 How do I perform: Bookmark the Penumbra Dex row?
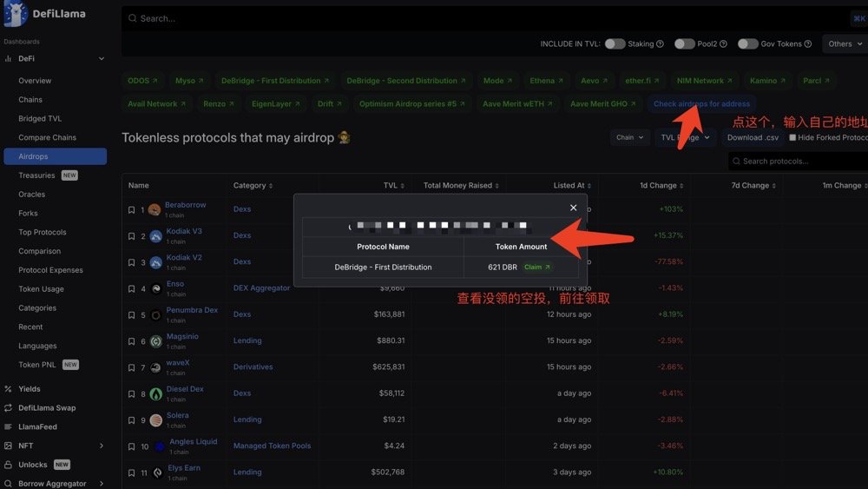[x=131, y=315]
